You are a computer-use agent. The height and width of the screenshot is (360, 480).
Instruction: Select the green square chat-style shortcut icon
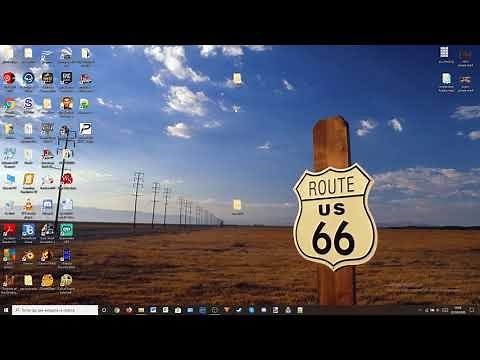click(x=66, y=230)
